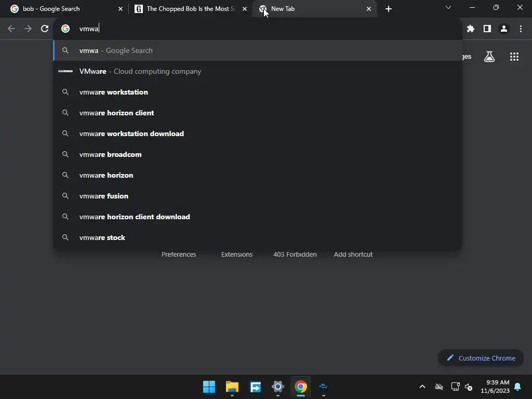Close the 'bob - Google Search' tab
Screen dimensions: 532x399
[121, 9]
